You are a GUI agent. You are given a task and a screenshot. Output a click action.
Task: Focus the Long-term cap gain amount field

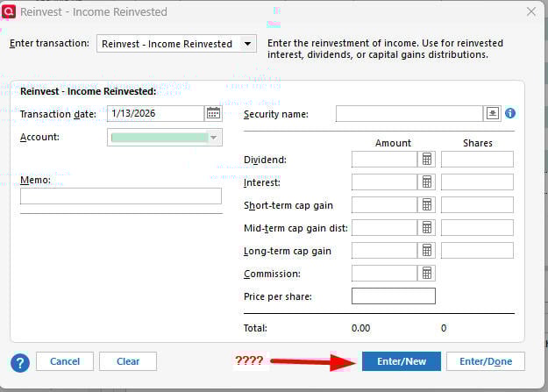pos(384,251)
